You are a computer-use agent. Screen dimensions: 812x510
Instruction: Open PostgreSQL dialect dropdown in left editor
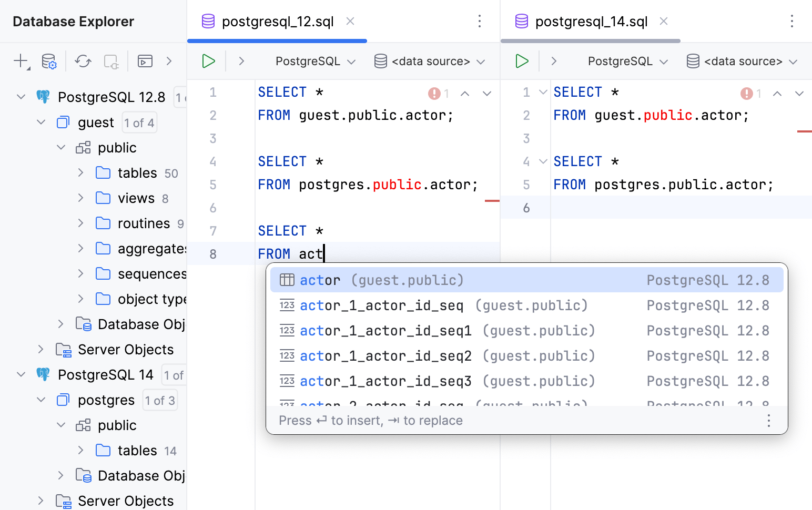[x=316, y=62]
